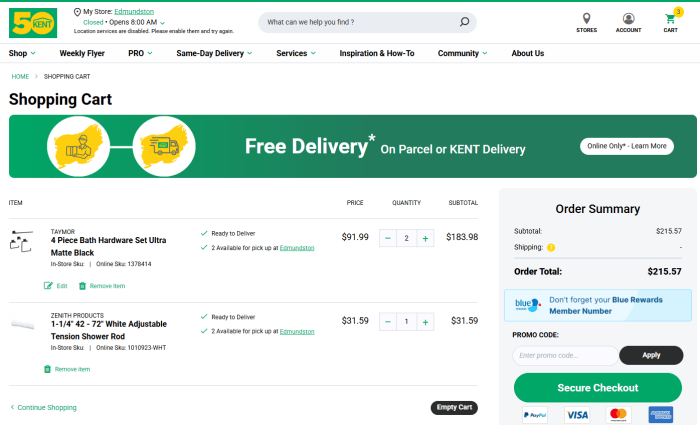Decrease quantity of tension shower rod
Image resolution: width=700 pixels, height=425 pixels.
tap(388, 322)
